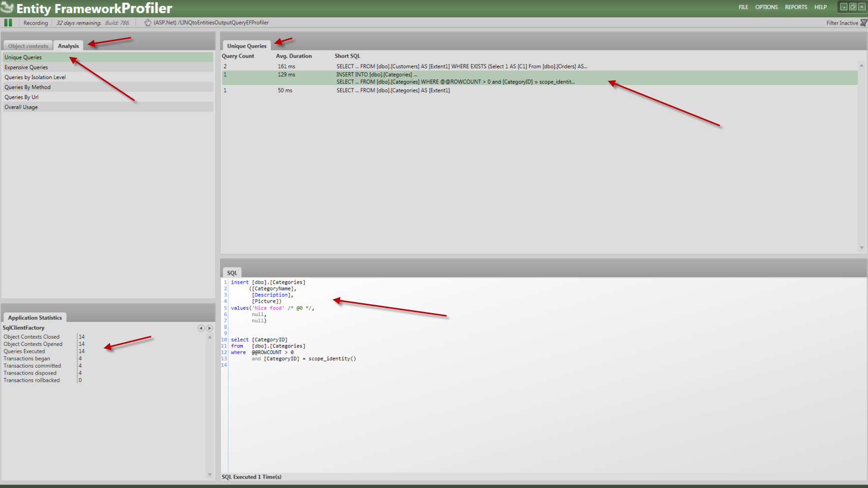Sort by Short SQL column header
The height and width of the screenshot is (488, 868).
point(347,56)
